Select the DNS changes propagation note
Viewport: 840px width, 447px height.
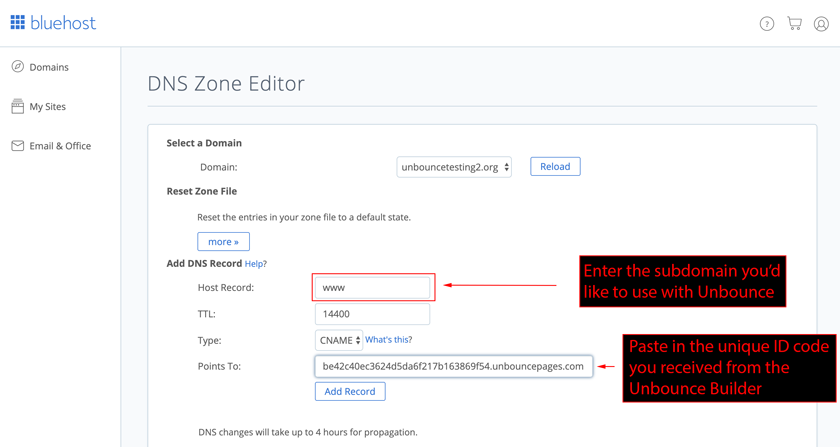[308, 432]
